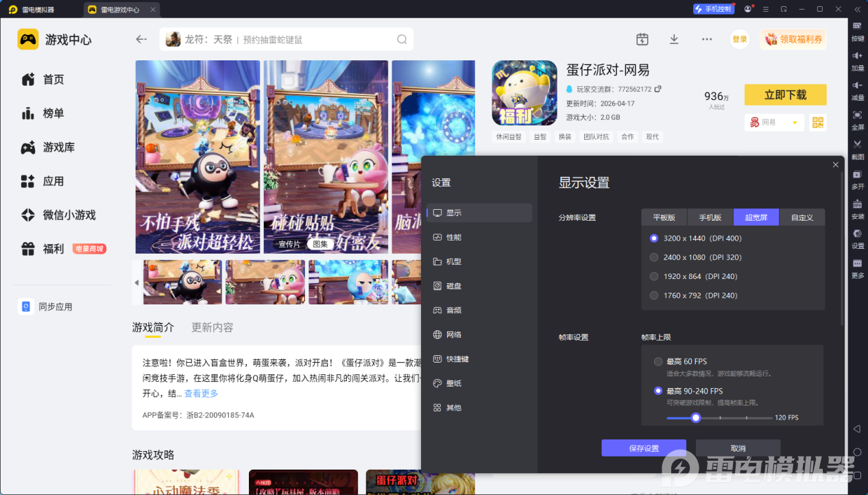Click 领取福利券 coupon button
The width and height of the screenshot is (868, 495).
coord(793,39)
